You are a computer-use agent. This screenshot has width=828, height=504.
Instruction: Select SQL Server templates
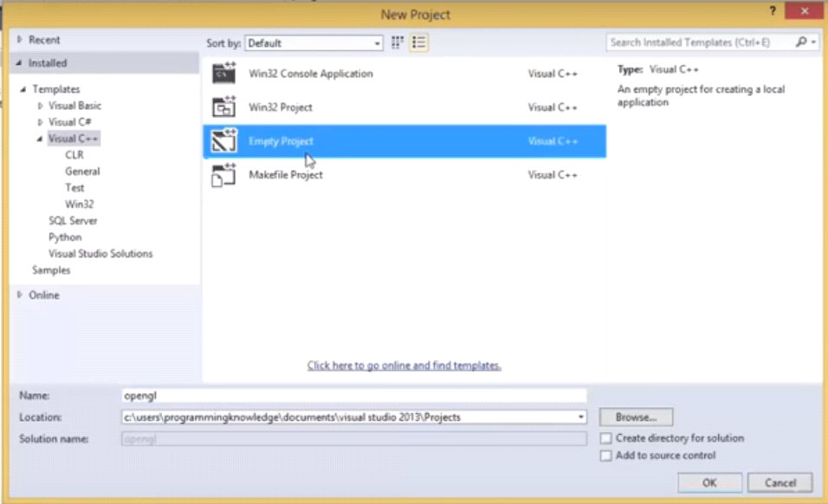point(73,221)
